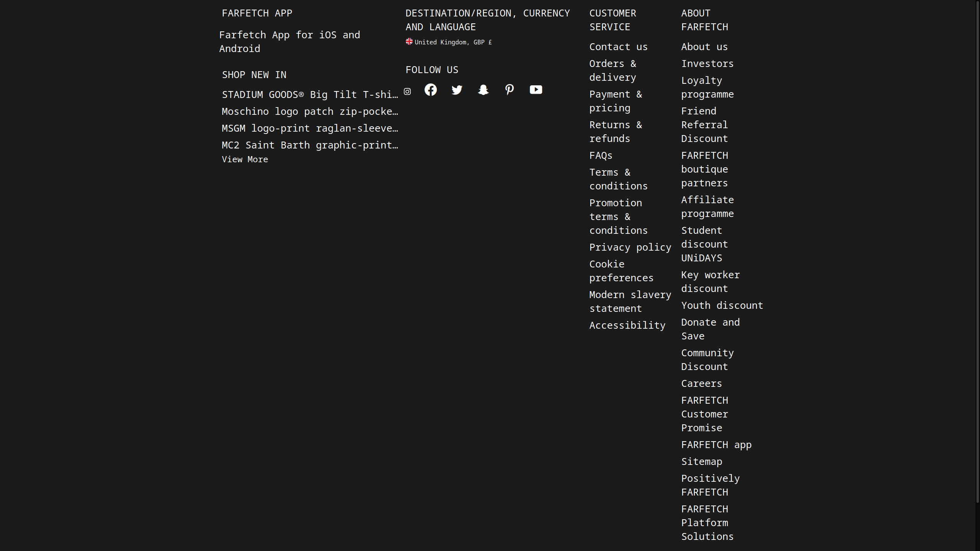Open the Careers page

(701, 383)
